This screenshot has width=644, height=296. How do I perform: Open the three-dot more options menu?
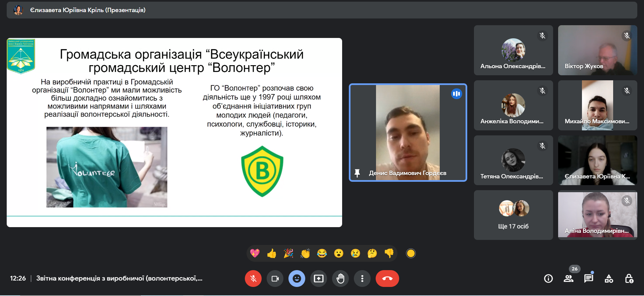(362, 279)
